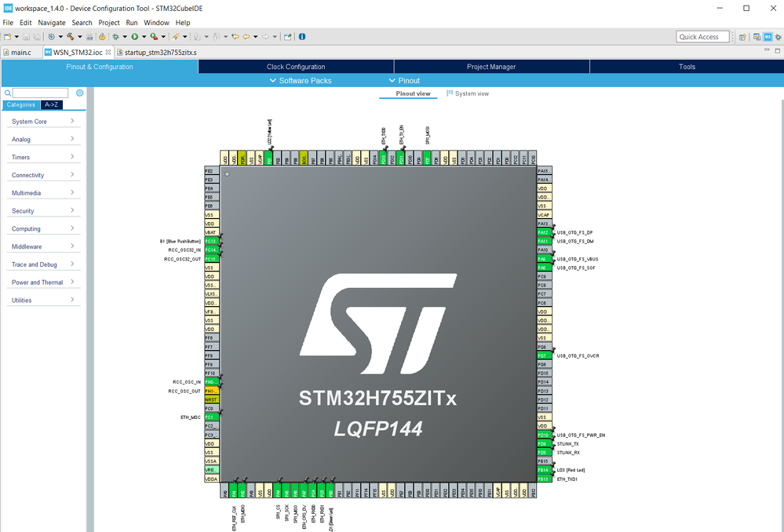Image resolution: width=784 pixels, height=532 pixels.
Task: Switch to the main.c editor tab
Action: [21, 52]
